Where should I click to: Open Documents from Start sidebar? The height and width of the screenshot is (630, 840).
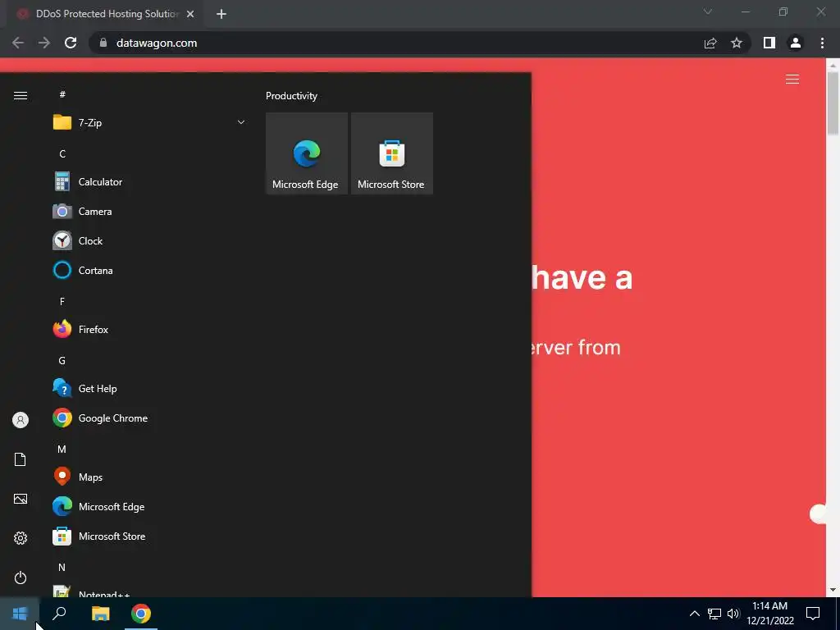[x=21, y=459]
